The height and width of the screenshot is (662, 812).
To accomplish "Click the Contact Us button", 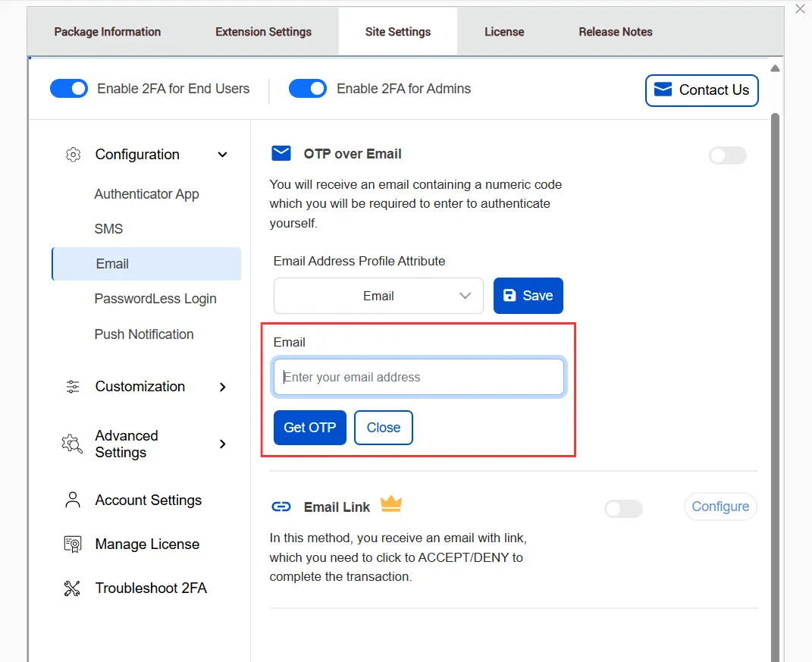I will tap(702, 90).
